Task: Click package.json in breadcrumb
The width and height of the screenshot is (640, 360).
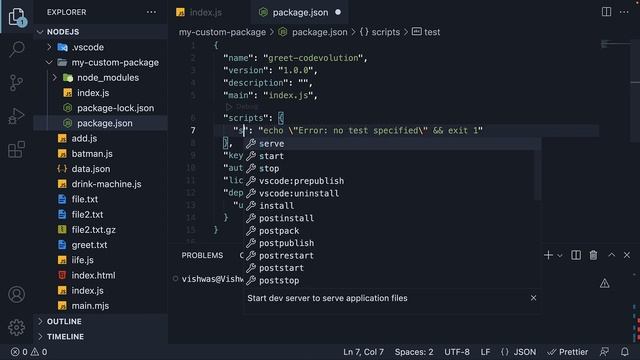Action: [x=320, y=32]
